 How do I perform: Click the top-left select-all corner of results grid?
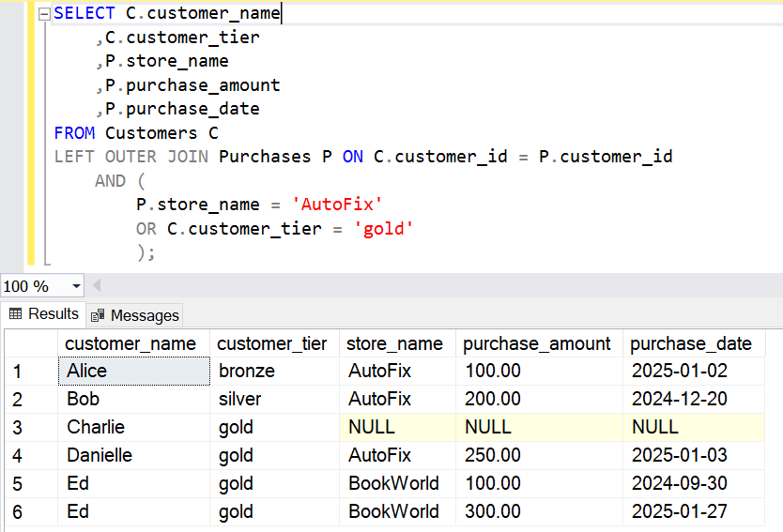[x=30, y=343]
